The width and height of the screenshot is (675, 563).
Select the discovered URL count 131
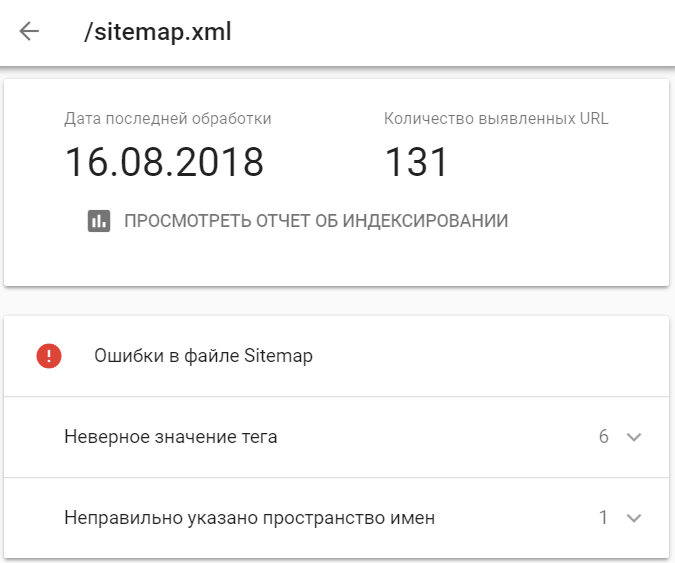(416, 162)
